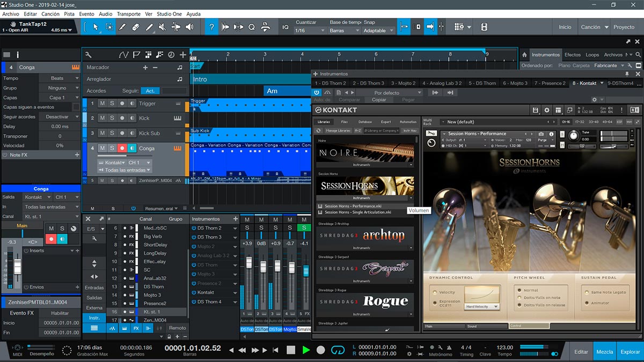The width and height of the screenshot is (644, 362).
Task: Toggle monitor on the Conga track
Action: (x=132, y=148)
